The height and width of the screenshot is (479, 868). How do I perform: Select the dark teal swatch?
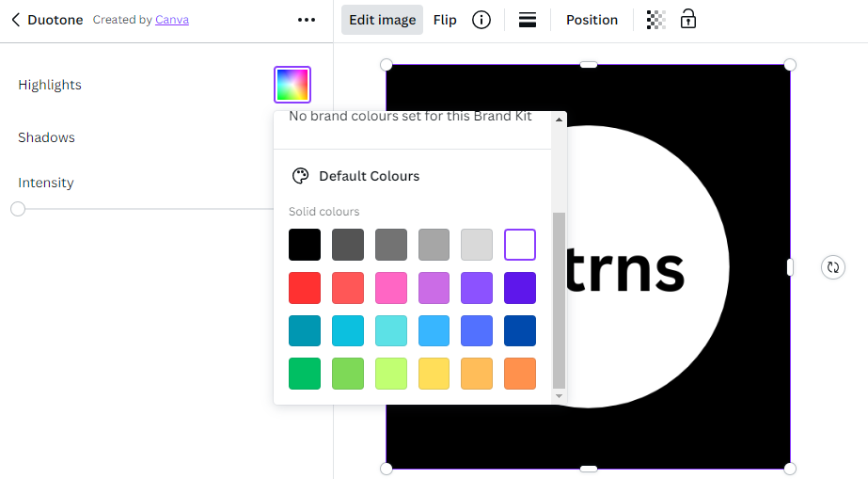pos(305,330)
